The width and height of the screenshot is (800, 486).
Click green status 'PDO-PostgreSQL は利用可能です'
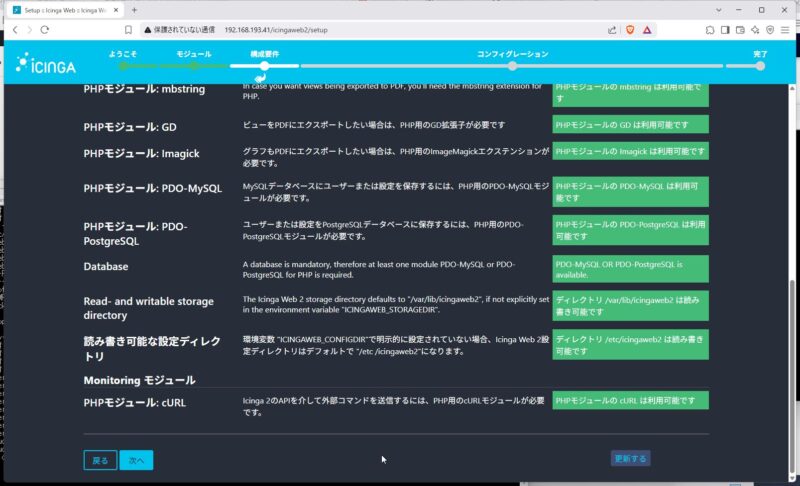(631, 231)
